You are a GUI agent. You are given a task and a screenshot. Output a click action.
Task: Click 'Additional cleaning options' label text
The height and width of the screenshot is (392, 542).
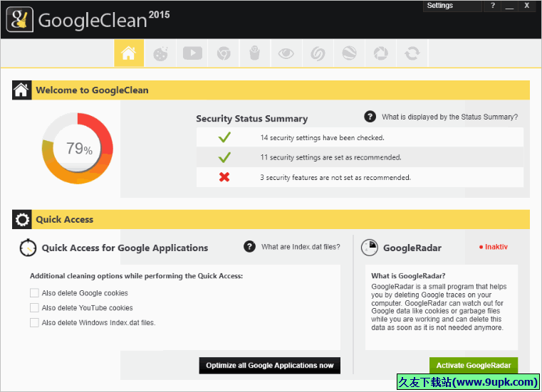137,276
